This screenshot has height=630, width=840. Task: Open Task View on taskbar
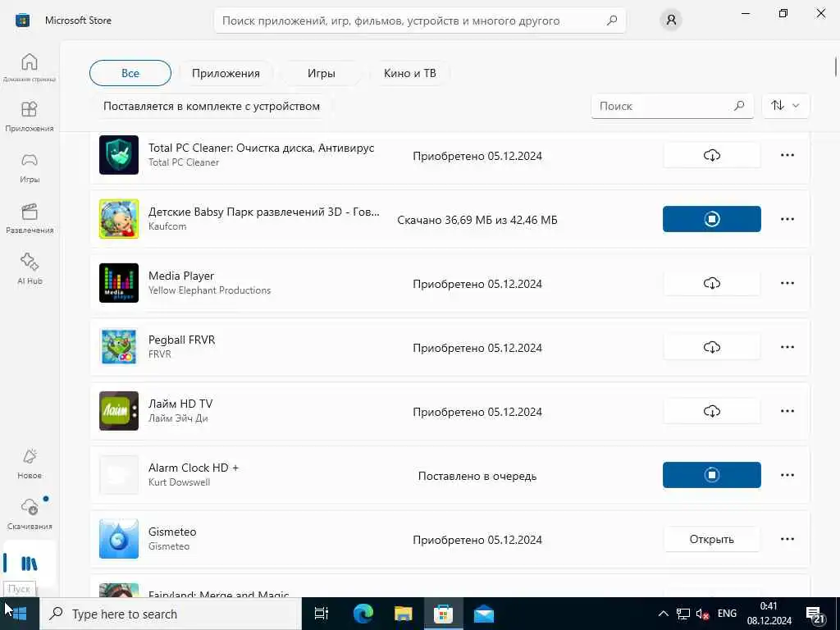pyautogui.click(x=321, y=614)
